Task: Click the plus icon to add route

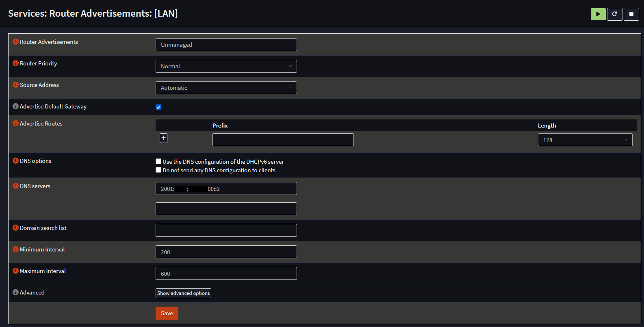Action: pyautogui.click(x=163, y=138)
